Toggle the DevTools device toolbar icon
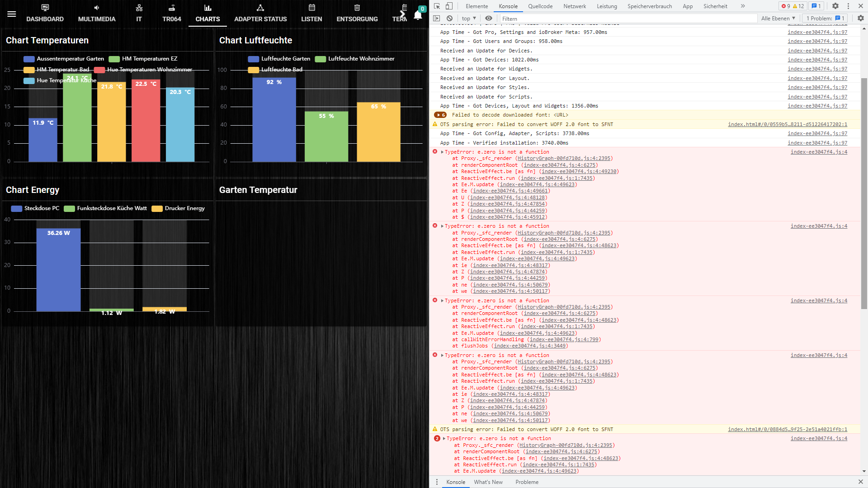Viewport: 868px width, 488px height. (x=449, y=6)
